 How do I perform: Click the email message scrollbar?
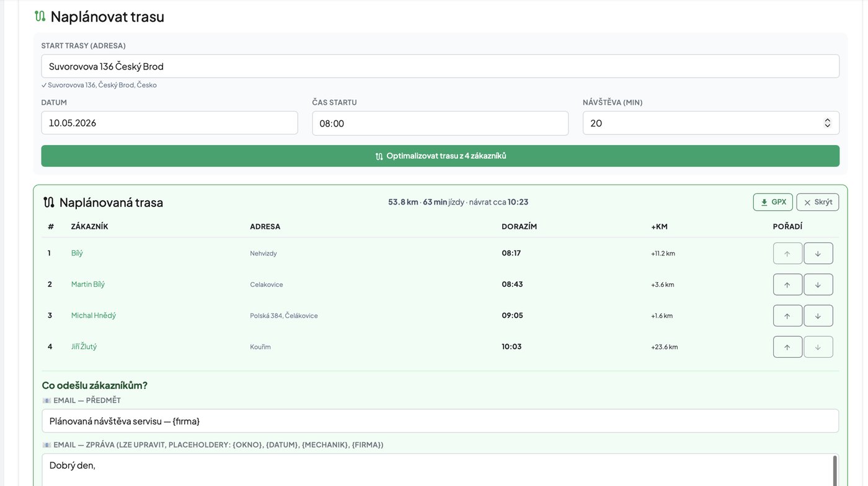click(x=835, y=471)
